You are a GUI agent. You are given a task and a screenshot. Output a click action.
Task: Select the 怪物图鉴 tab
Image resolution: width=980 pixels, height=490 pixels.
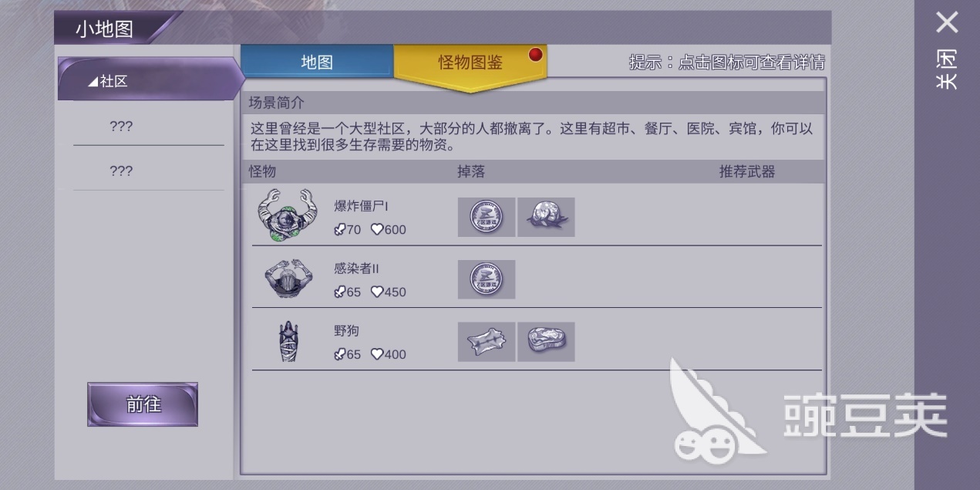point(470,63)
